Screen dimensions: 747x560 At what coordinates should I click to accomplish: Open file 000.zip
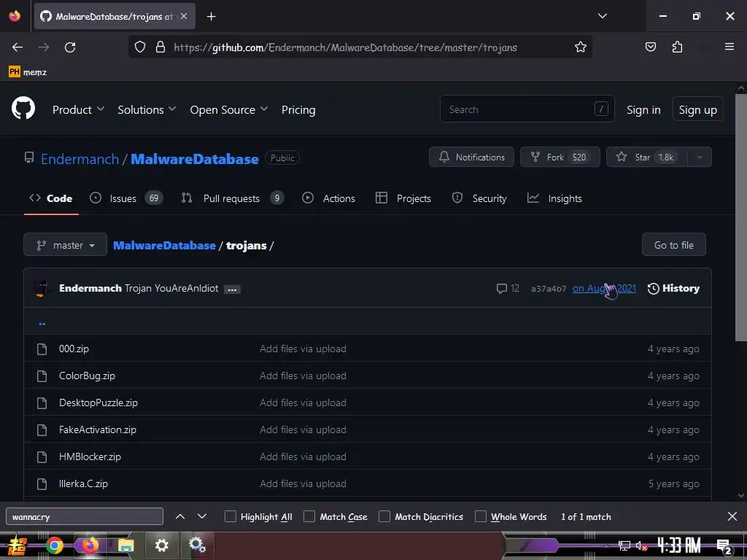point(74,349)
